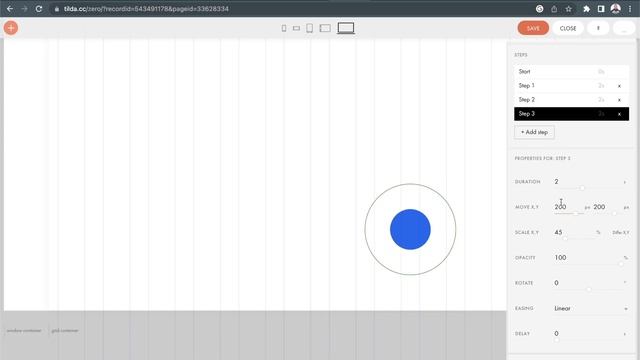Image resolution: width=640 pixels, height=360 pixels.
Task: Click the orange add element plus button
Action: point(11,28)
